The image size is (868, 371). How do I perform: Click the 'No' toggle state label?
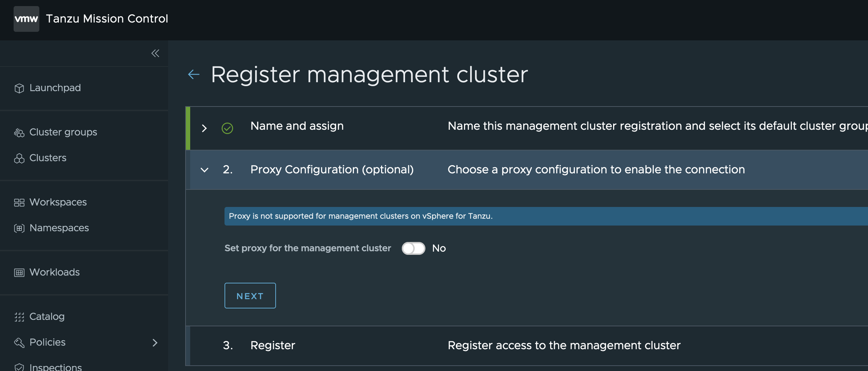pos(439,248)
